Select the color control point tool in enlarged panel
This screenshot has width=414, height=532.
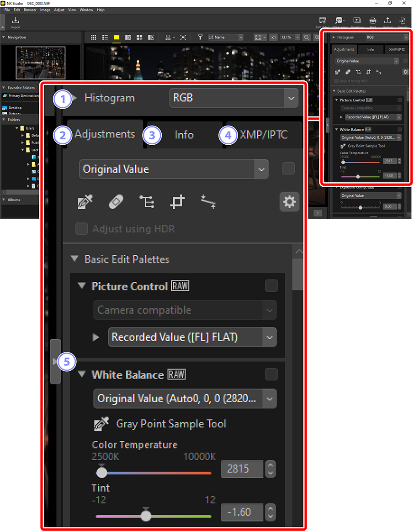coord(147,202)
